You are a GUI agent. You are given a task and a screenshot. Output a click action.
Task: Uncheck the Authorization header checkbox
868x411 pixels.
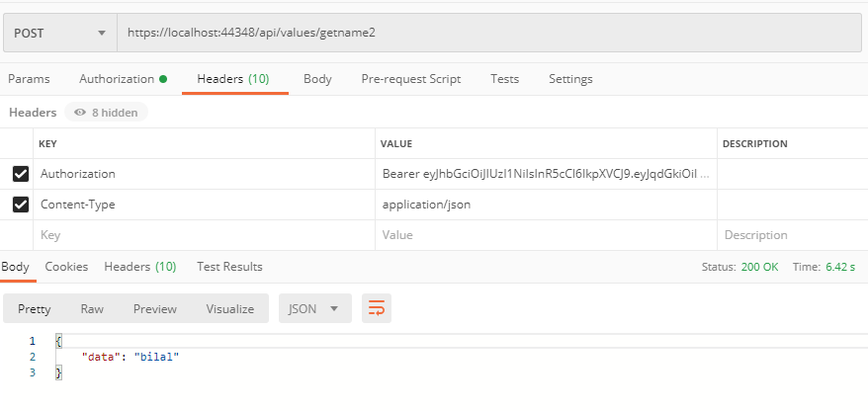[20, 174]
